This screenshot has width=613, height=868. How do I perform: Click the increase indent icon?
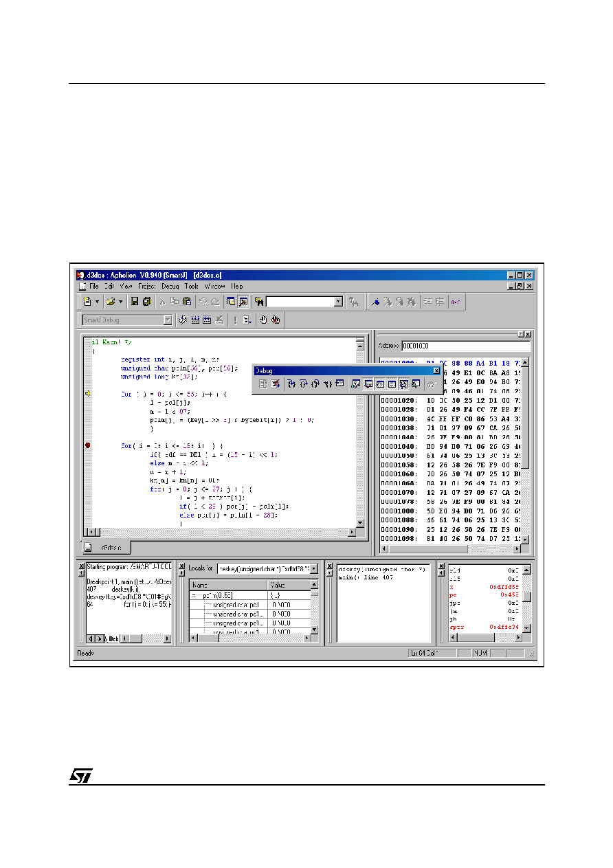click(428, 301)
